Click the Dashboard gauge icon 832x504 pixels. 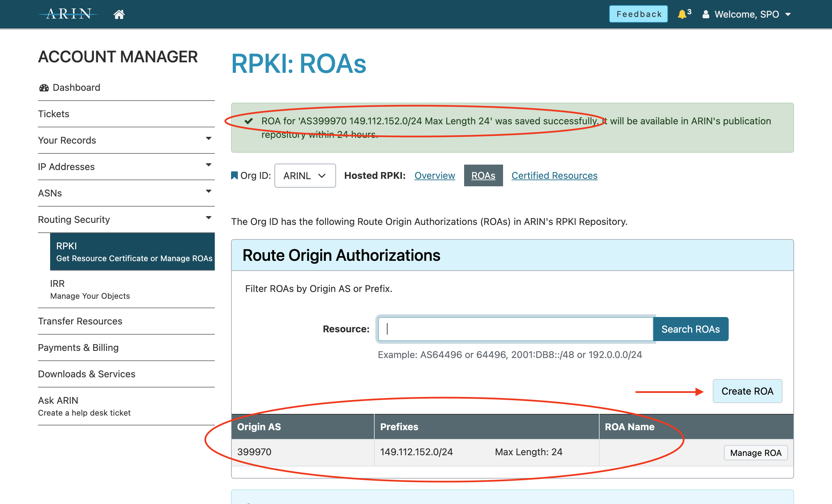tap(44, 88)
